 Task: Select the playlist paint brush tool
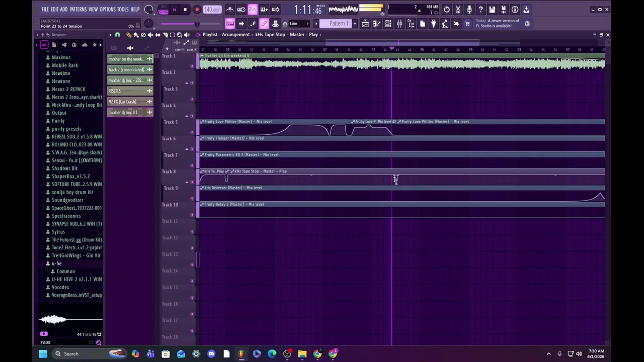[136, 35]
